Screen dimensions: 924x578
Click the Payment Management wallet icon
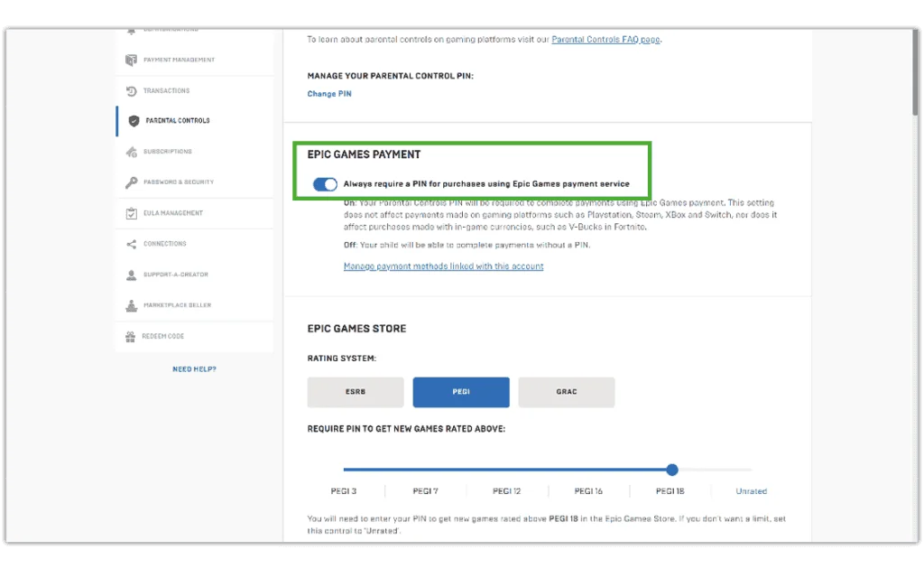(131, 60)
